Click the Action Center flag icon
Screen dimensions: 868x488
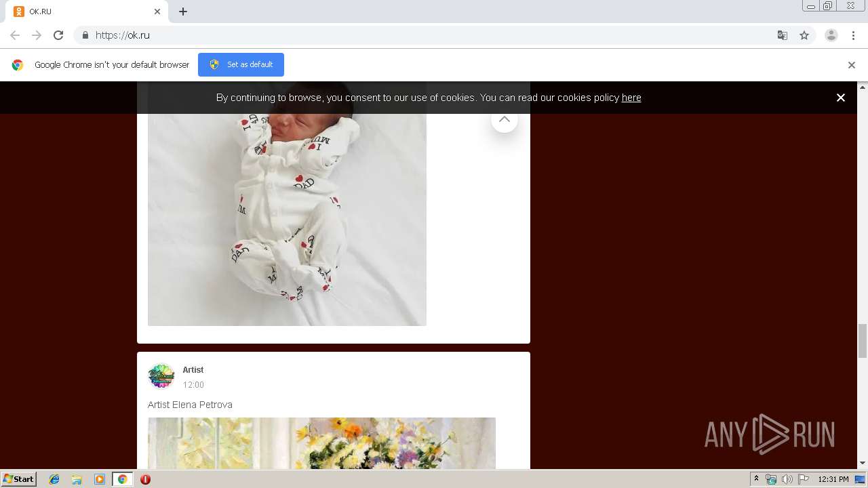[x=804, y=479]
